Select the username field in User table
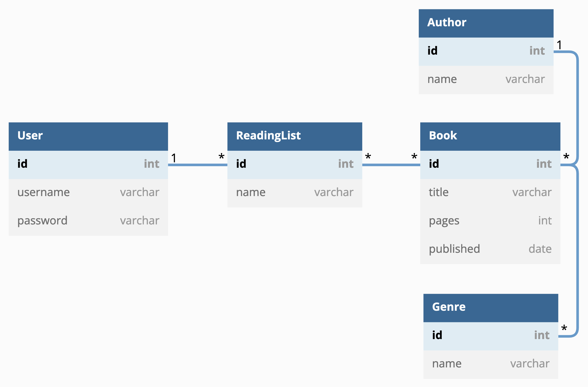Image resolution: width=588 pixels, height=387 pixels. pyautogui.click(x=88, y=192)
